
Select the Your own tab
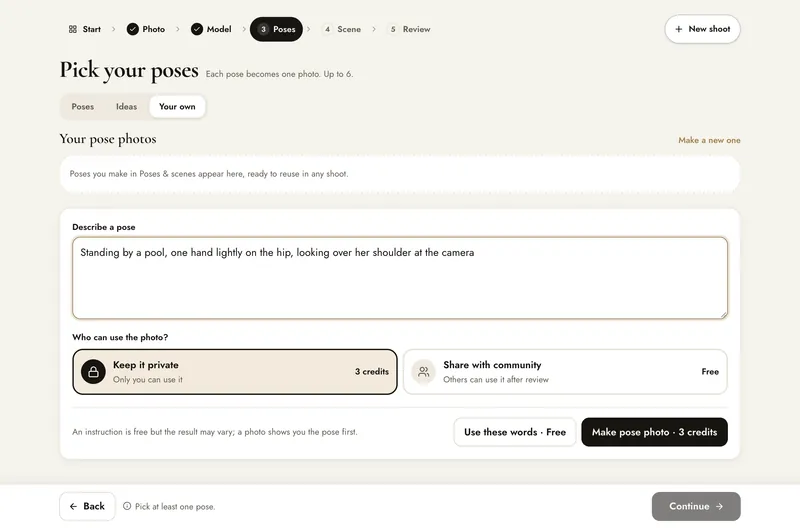pos(177,107)
